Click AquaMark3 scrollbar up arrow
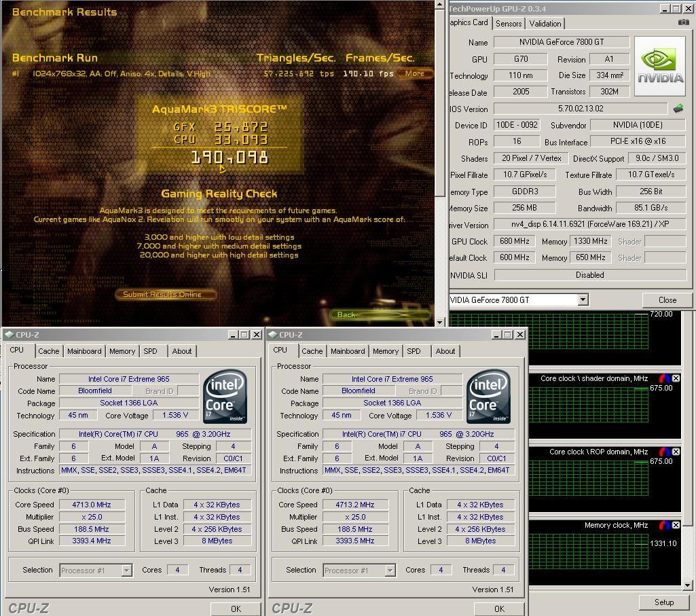This screenshot has height=616, width=696. (439, 5)
